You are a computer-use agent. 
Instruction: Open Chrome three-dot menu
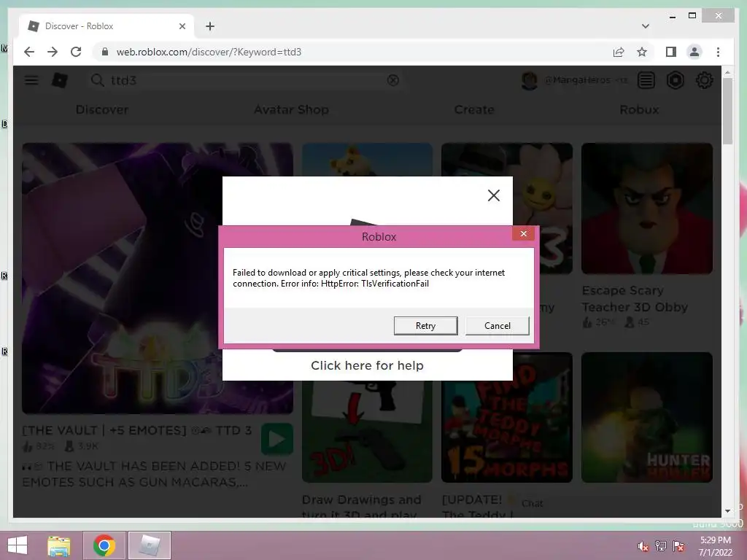(x=718, y=52)
